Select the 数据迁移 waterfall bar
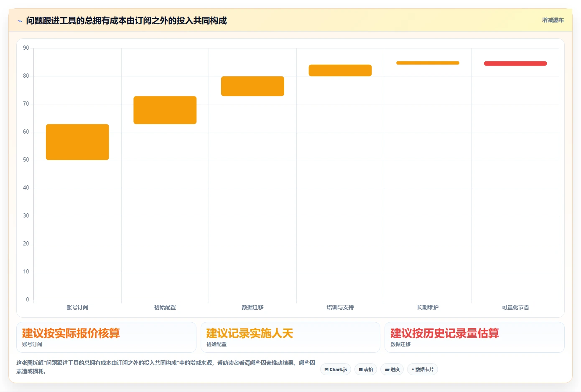Viewport: 581px width, 392px height. (x=252, y=86)
